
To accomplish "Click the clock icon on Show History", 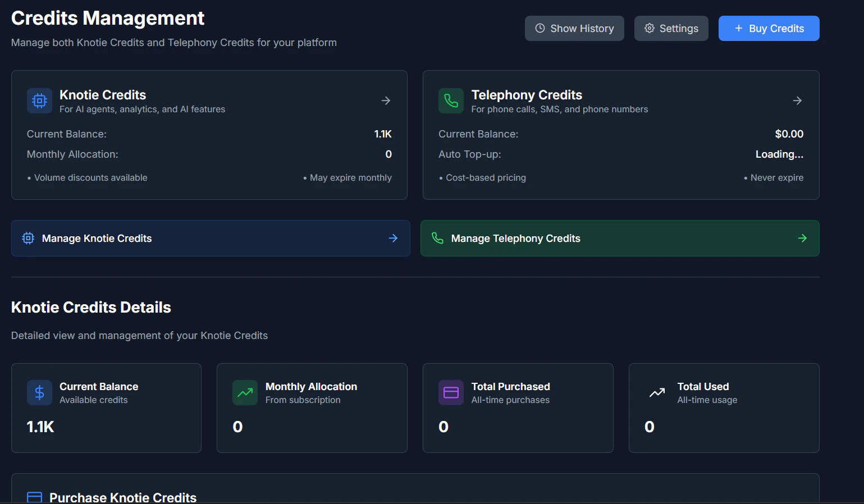I will click(x=540, y=28).
